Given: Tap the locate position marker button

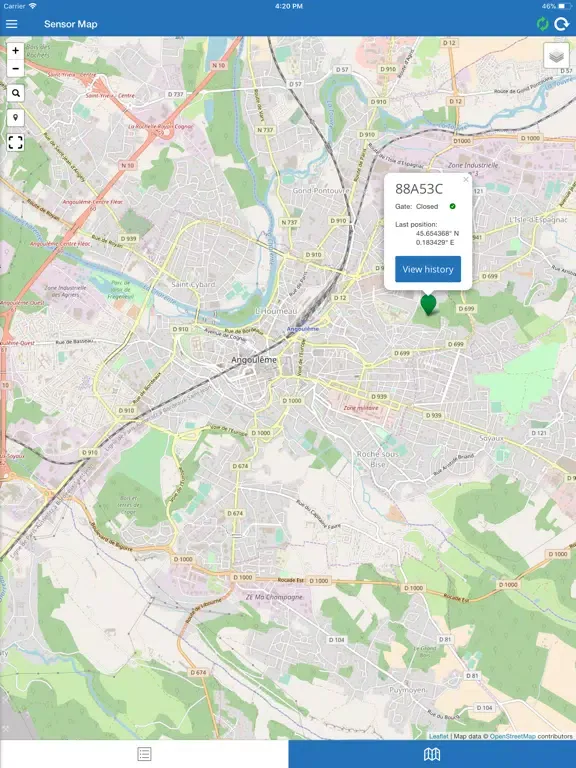Looking at the screenshot, I should coord(16,118).
